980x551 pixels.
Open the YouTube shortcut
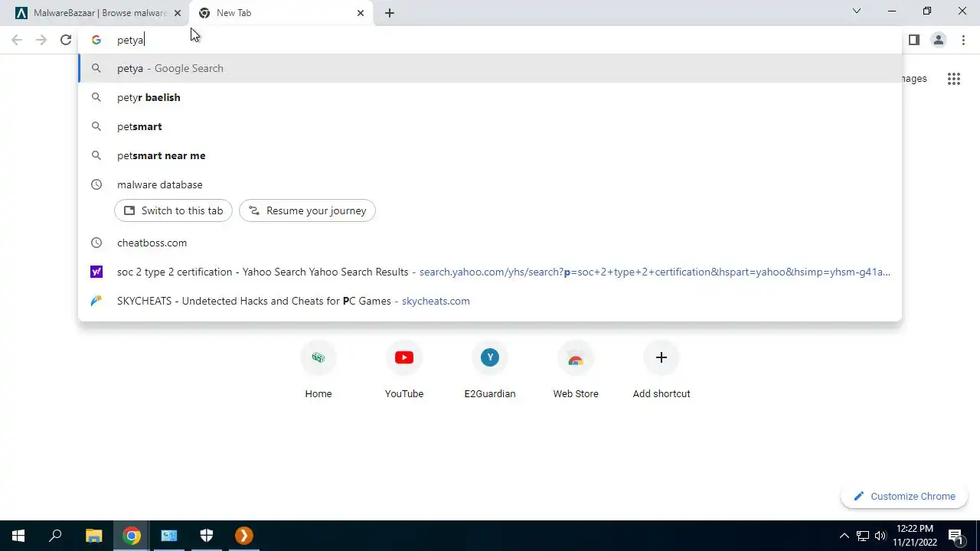[x=404, y=370]
